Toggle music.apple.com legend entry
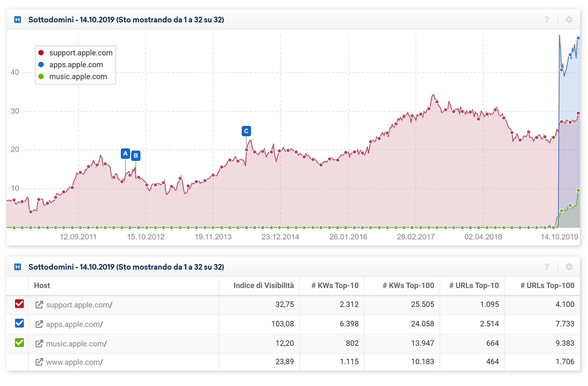This screenshot has width=588, height=386. (73, 76)
